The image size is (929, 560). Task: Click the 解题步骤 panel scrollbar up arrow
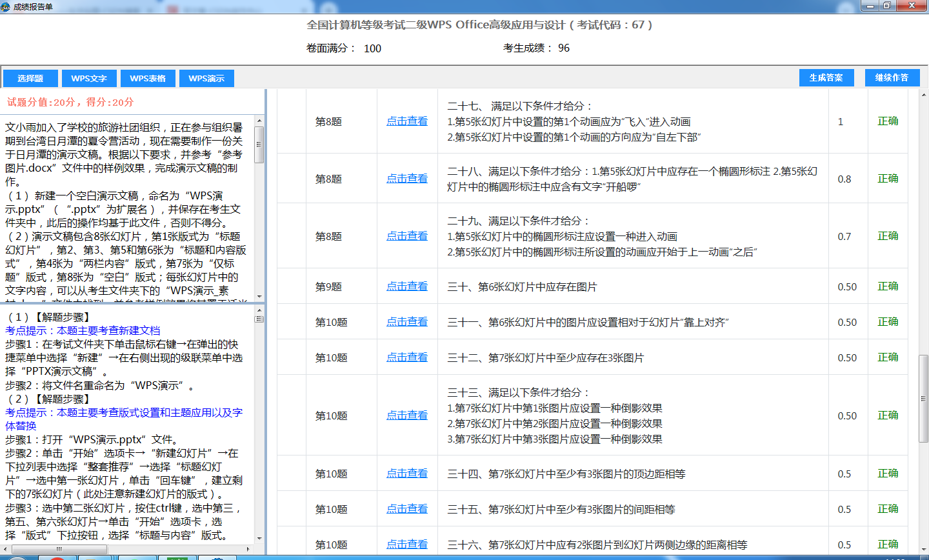259,309
